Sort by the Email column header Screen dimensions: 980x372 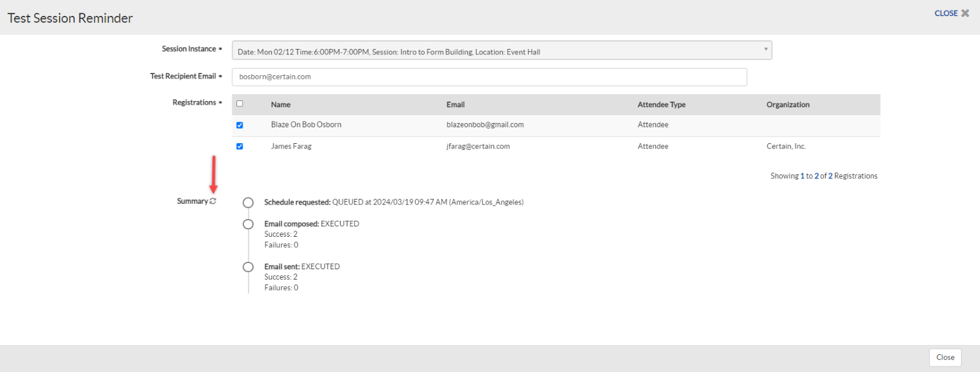pos(455,105)
